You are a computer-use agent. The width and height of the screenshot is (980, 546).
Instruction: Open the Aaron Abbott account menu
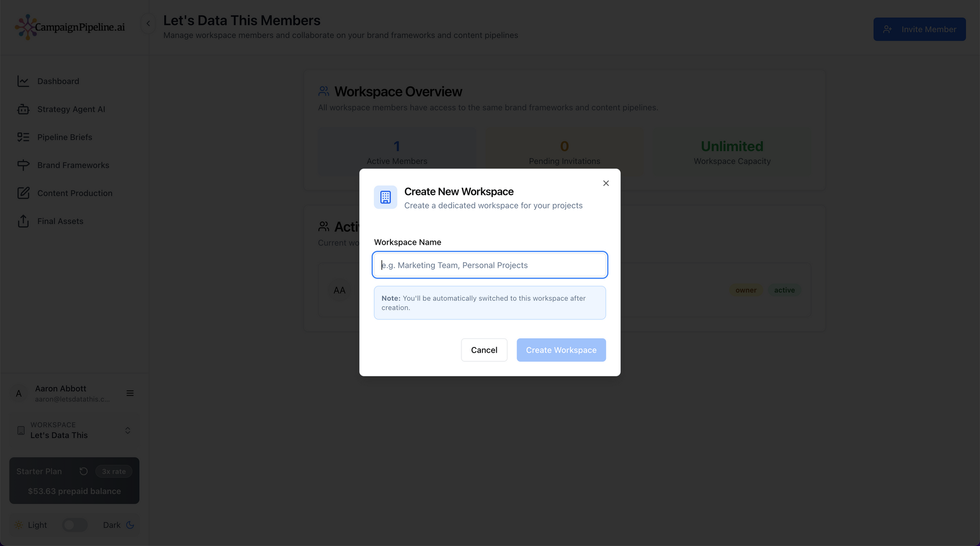[x=130, y=393]
